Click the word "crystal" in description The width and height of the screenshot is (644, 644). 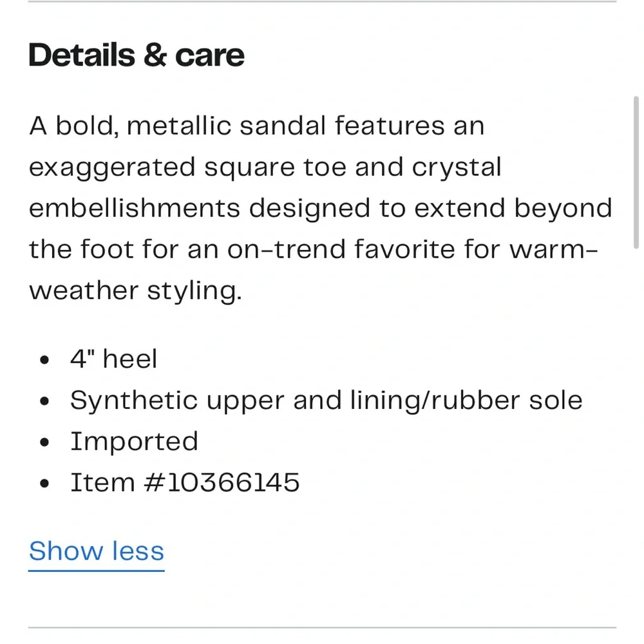[457, 168]
